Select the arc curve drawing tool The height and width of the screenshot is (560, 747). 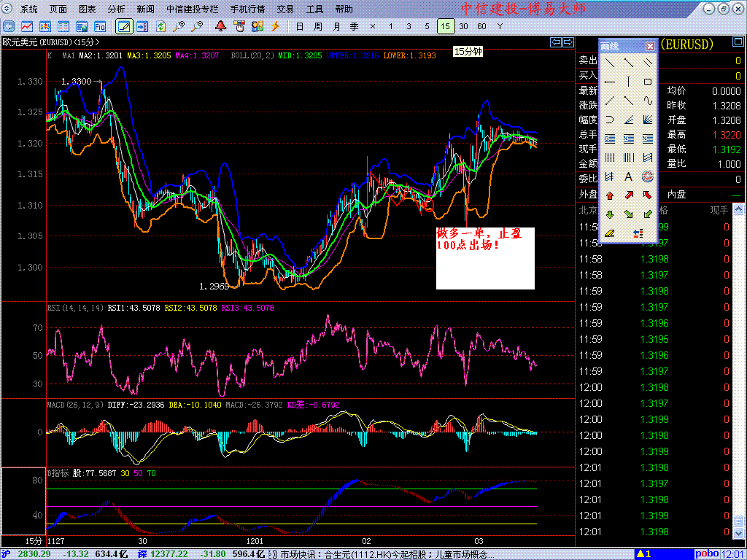click(610, 120)
